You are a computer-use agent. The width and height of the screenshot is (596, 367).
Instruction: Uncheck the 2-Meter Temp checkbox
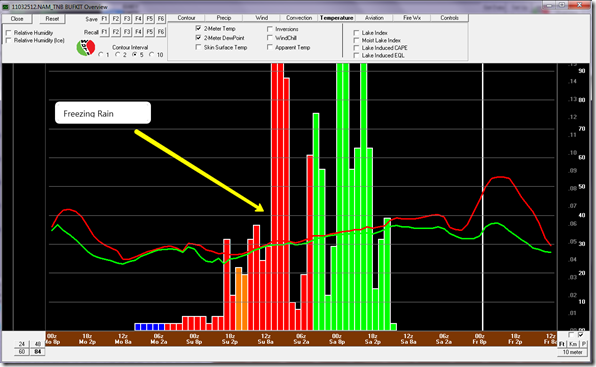pos(198,28)
